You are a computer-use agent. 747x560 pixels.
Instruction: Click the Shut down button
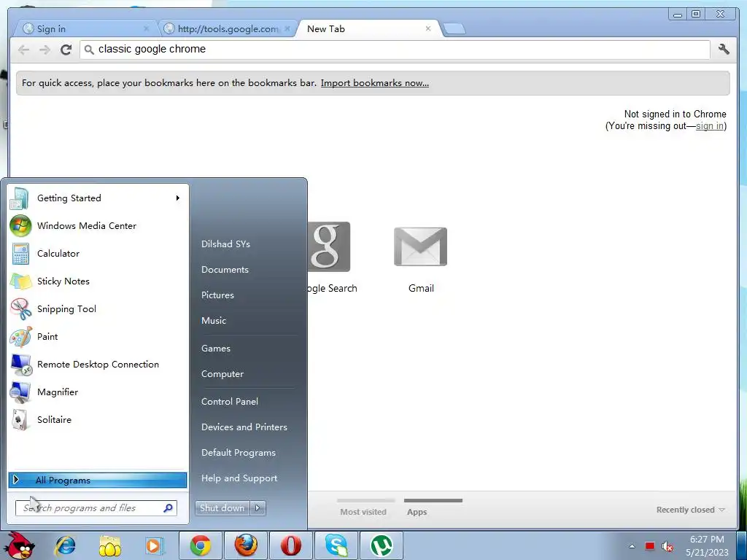[x=222, y=508]
